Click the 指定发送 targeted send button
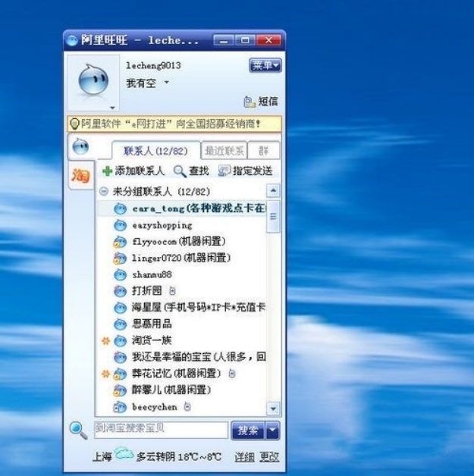 (246, 171)
